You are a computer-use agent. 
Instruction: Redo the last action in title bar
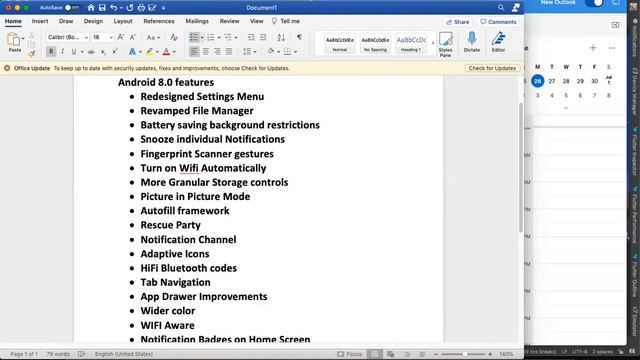(x=130, y=8)
